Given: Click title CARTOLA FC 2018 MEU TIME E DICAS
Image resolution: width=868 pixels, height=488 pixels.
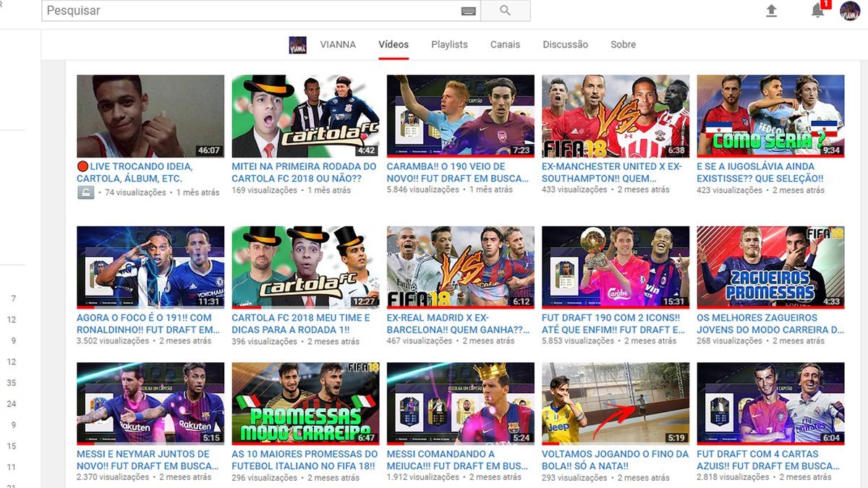Looking at the screenshot, I should 301,323.
